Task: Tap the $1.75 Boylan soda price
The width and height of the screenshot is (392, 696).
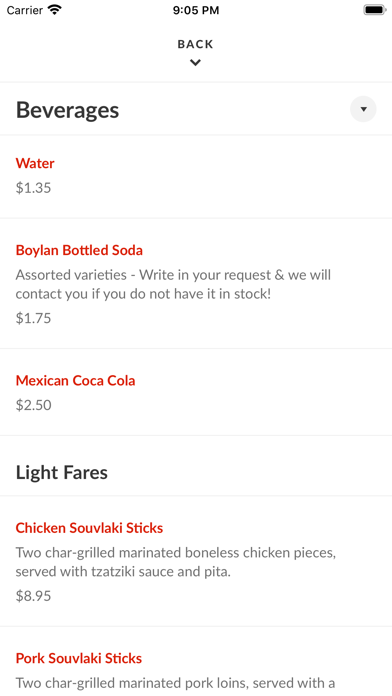Action: click(33, 318)
